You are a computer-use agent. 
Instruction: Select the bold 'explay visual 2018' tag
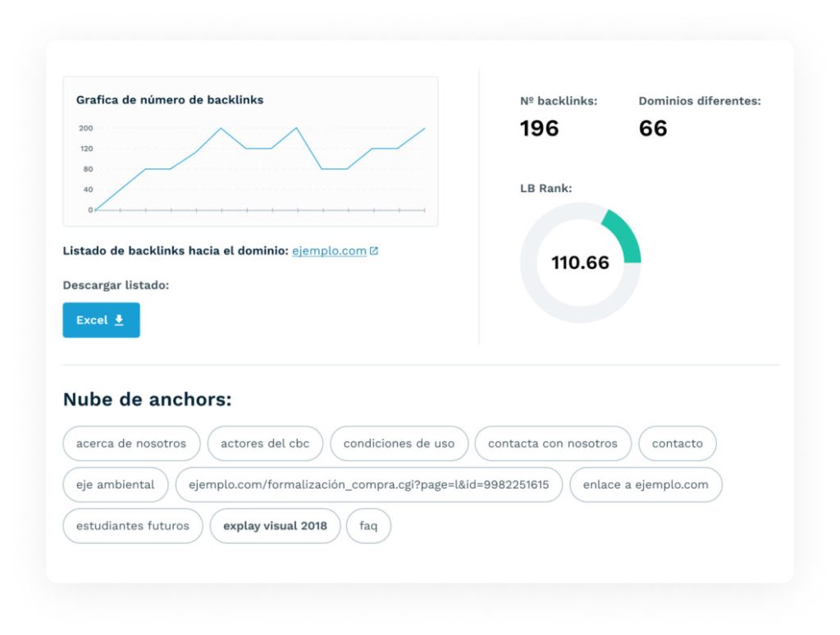coord(275,525)
